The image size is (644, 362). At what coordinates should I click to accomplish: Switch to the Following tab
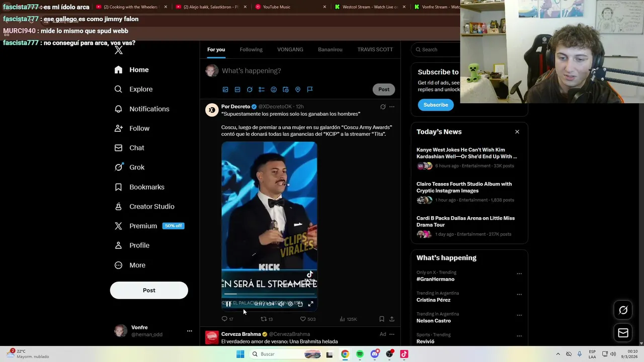point(251,49)
